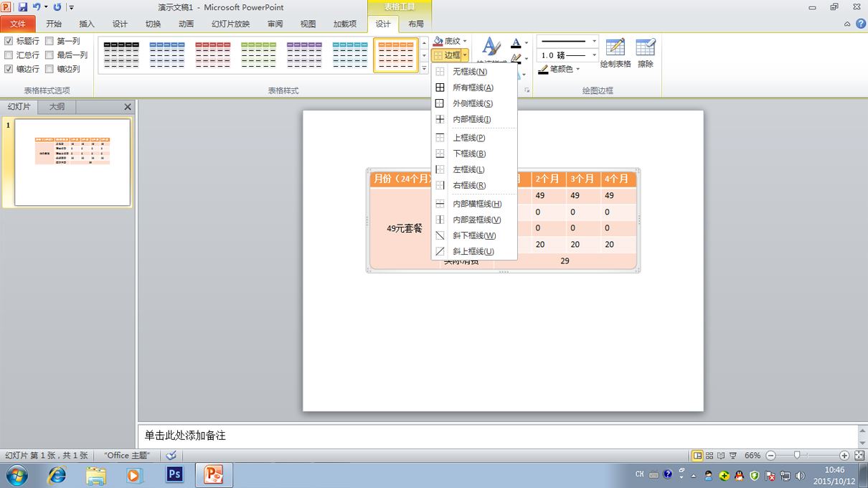Viewport: 868px width, 488px height.
Task: Apply 斜下框线 (diagonal down border)
Action: [473, 235]
